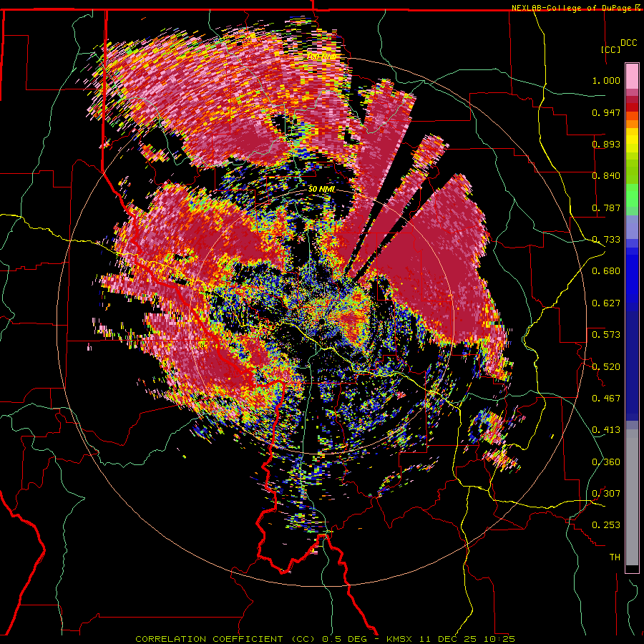This screenshot has width=644, height=644.
Task: Select the light pink swatch at the top of the scale
Action: pyautogui.click(x=632, y=77)
